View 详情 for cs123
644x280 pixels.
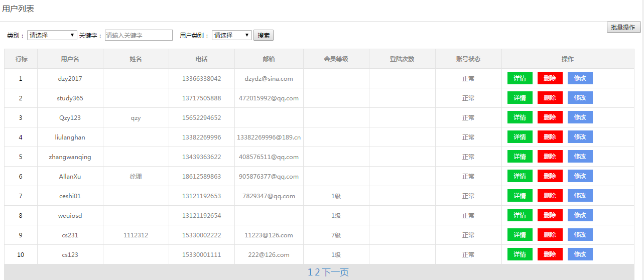pos(520,254)
